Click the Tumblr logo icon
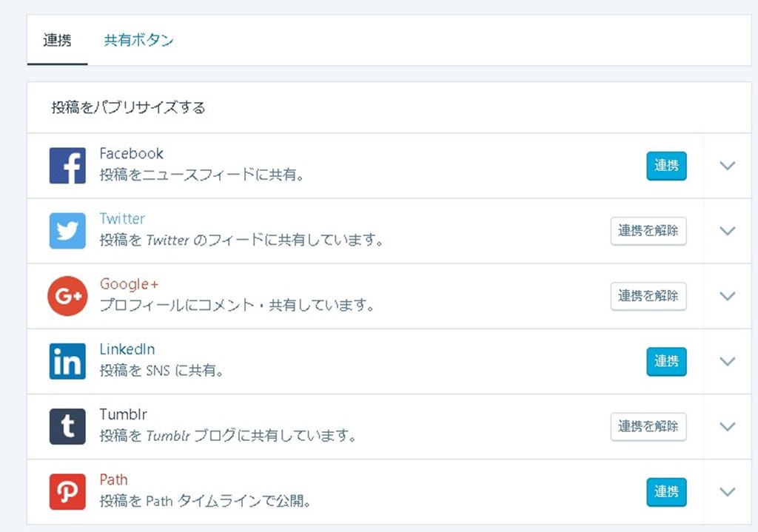758x532 pixels. [x=67, y=426]
